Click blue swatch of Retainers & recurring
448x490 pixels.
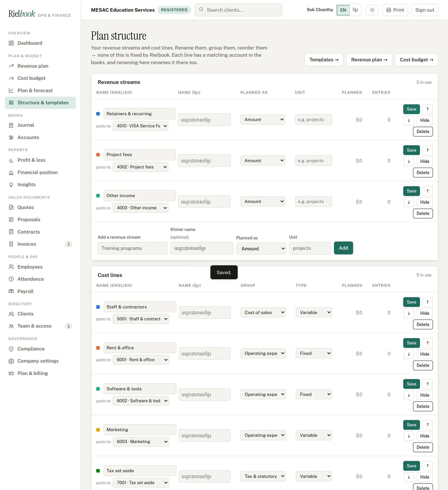[x=98, y=114]
